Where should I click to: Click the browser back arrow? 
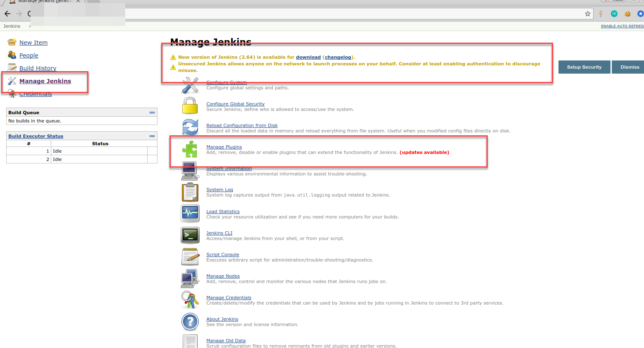pyautogui.click(x=7, y=14)
